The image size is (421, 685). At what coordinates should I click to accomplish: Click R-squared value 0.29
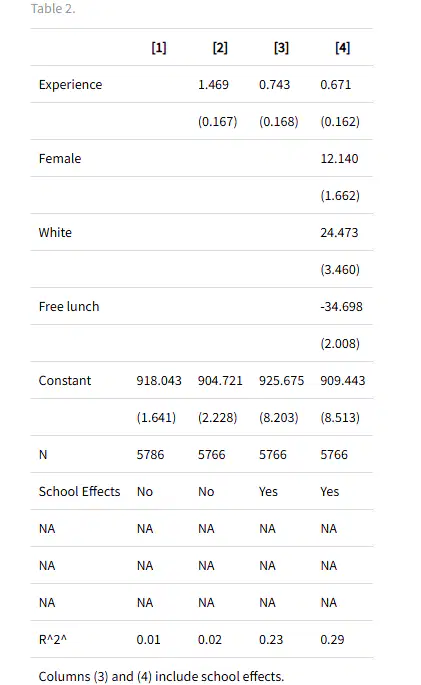click(332, 640)
